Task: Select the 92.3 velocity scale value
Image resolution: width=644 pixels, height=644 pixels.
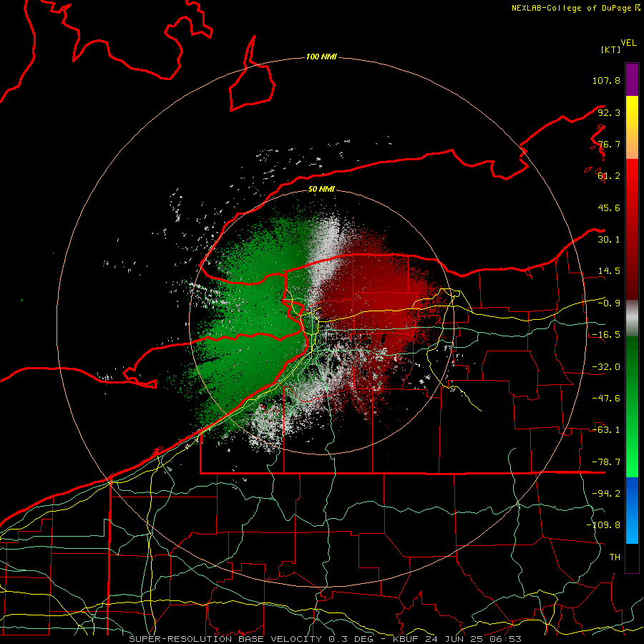Action: (609, 112)
